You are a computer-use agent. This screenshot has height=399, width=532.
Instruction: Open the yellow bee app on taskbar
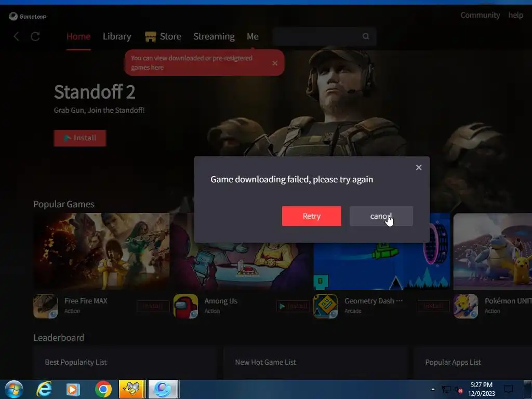click(132, 389)
